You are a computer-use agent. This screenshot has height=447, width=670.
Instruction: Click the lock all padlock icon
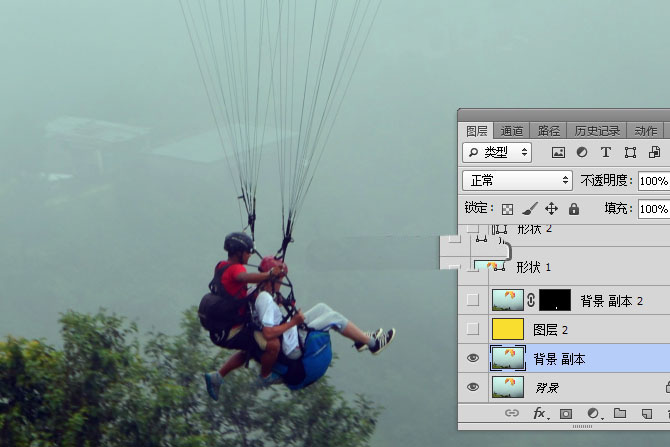point(574,209)
